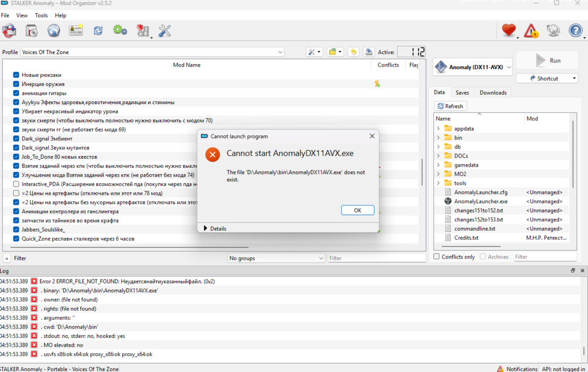This screenshot has height=372, width=588.
Task: Open the Profile dropdown Voices Of The Zone
Action: coord(152,52)
